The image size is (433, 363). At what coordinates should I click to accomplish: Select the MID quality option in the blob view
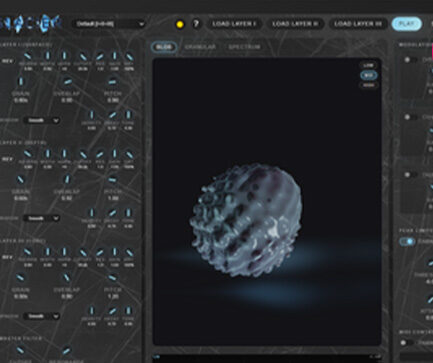tap(368, 75)
